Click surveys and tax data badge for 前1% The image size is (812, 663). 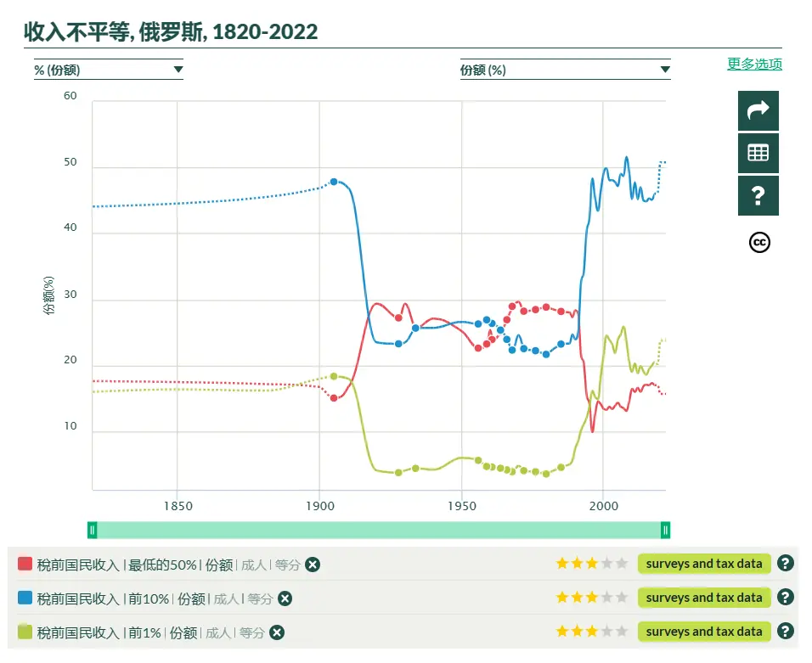704,632
